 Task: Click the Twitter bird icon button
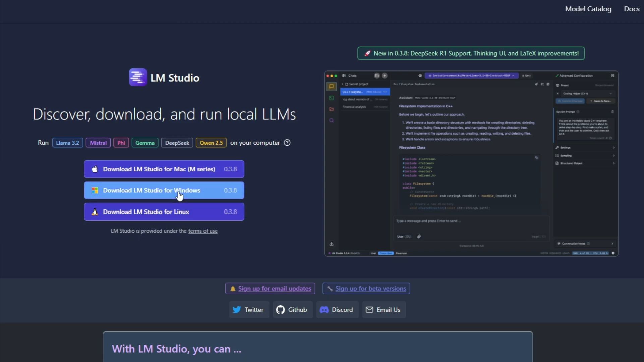249,310
